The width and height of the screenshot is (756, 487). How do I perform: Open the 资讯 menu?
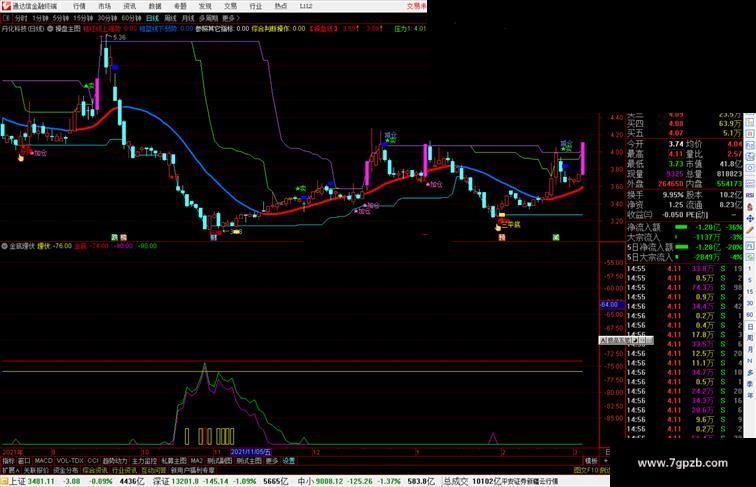click(130, 6)
